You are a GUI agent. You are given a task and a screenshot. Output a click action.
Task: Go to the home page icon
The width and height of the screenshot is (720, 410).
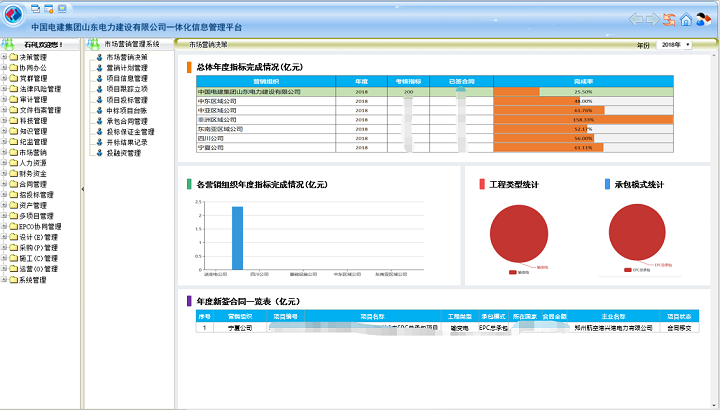coord(686,19)
